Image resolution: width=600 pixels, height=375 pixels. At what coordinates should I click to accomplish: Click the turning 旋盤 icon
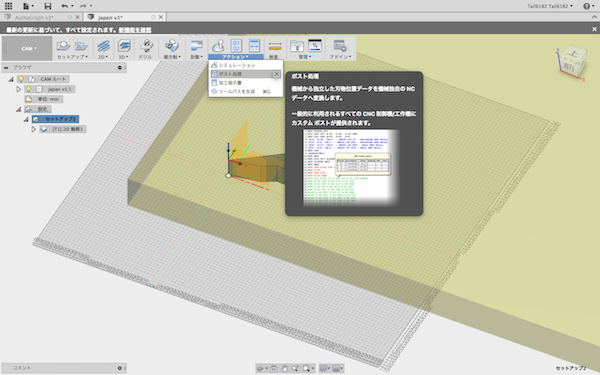pos(197,46)
